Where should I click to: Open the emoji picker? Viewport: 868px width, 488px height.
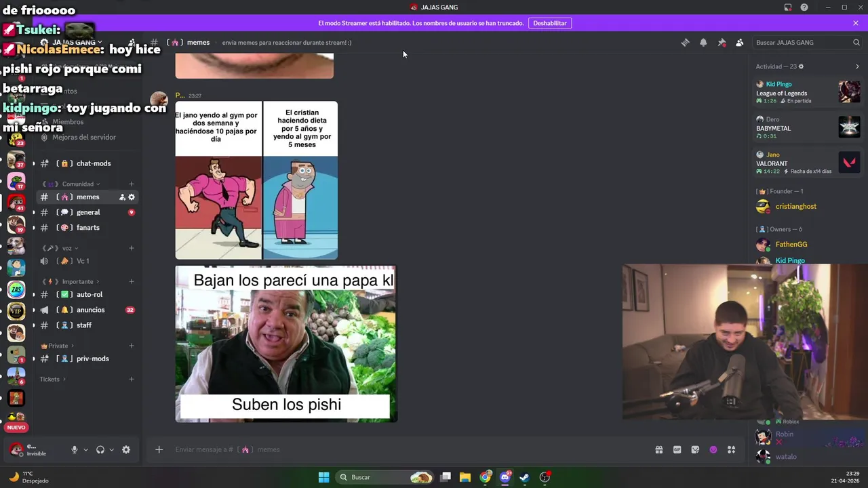pyautogui.click(x=713, y=449)
